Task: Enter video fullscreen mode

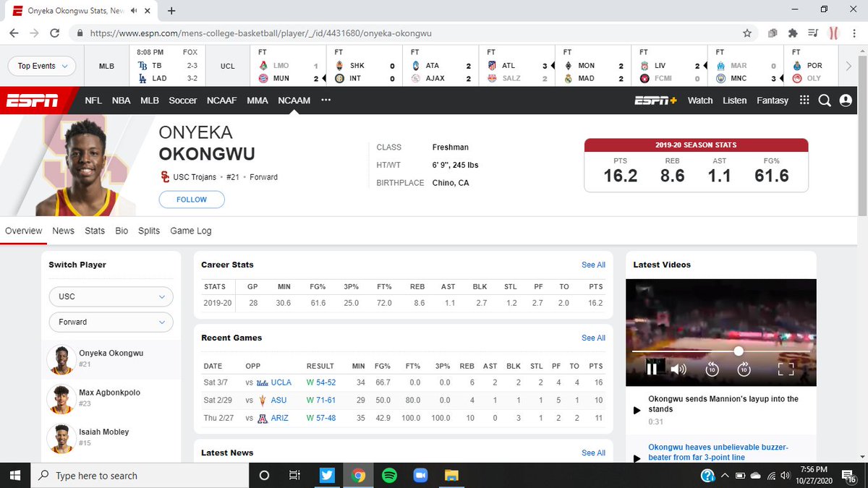Action: [786, 369]
